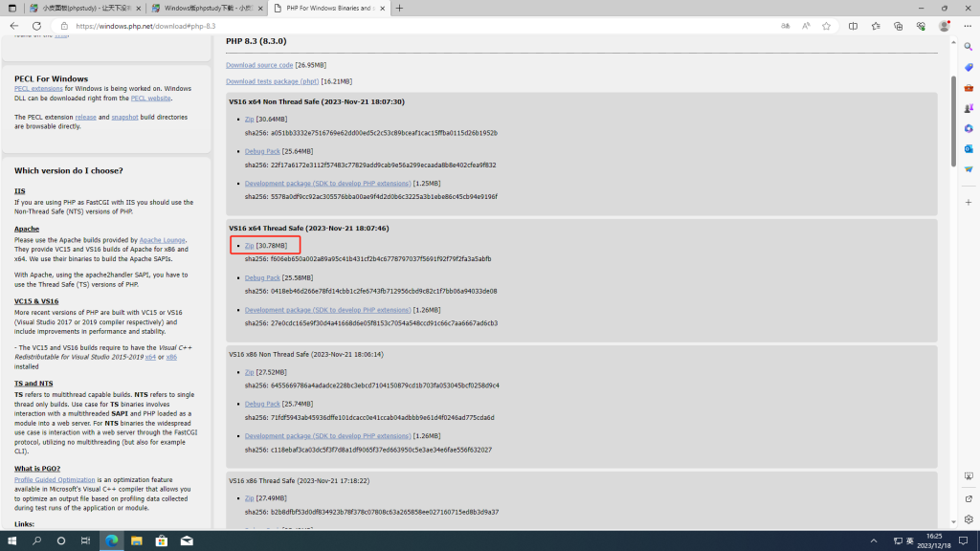The height and width of the screenshot is (551, 980).
Task: Open the tab actions menu icon
Action: pos(11,8)
